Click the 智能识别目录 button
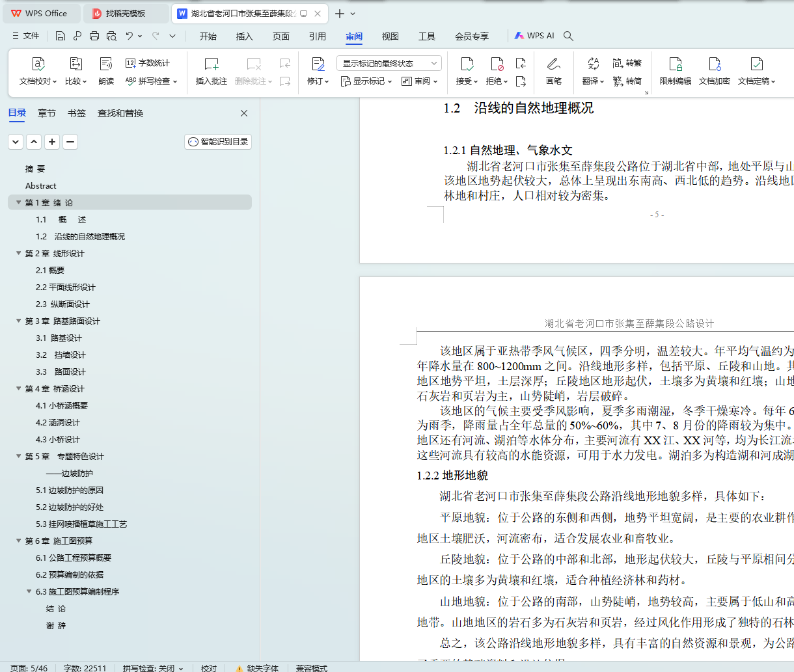794x672 pixels. pyautogui.click(x=218, y=142)
